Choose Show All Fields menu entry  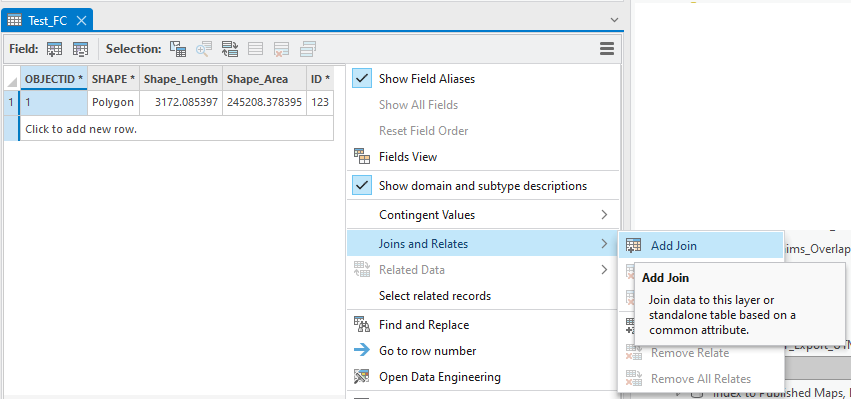(418, 105)
